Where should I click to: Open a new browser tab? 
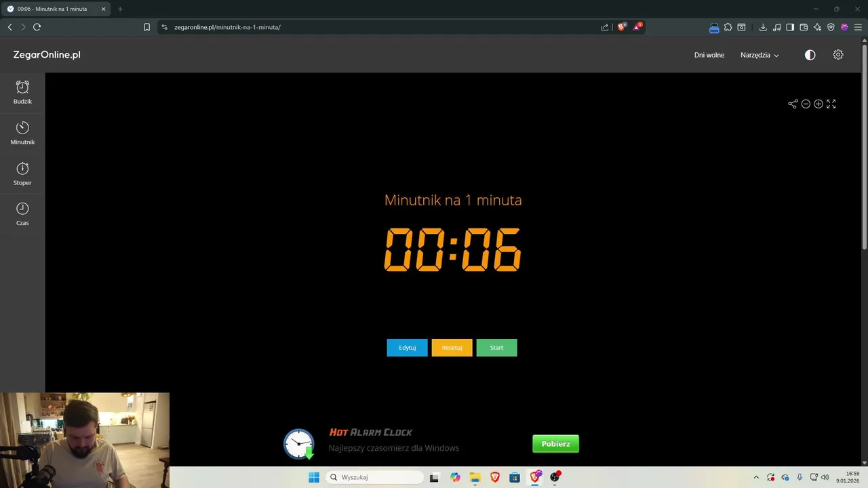120,9
